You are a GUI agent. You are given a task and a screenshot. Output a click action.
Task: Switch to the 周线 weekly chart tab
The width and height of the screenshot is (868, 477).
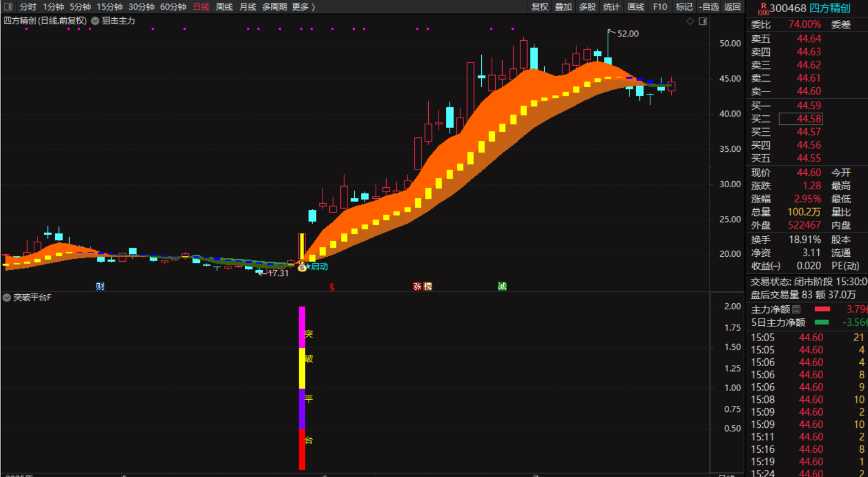224,7
